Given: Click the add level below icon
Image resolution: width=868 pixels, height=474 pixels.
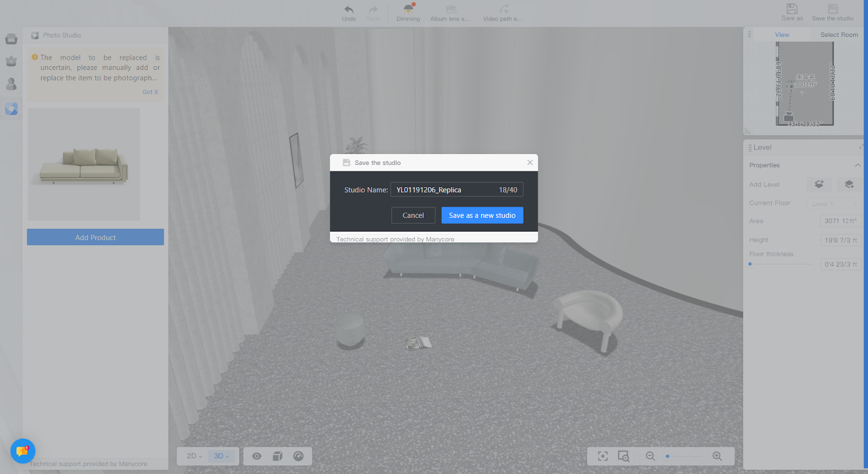Looking at the screenshot, I should tap(849, 184).
